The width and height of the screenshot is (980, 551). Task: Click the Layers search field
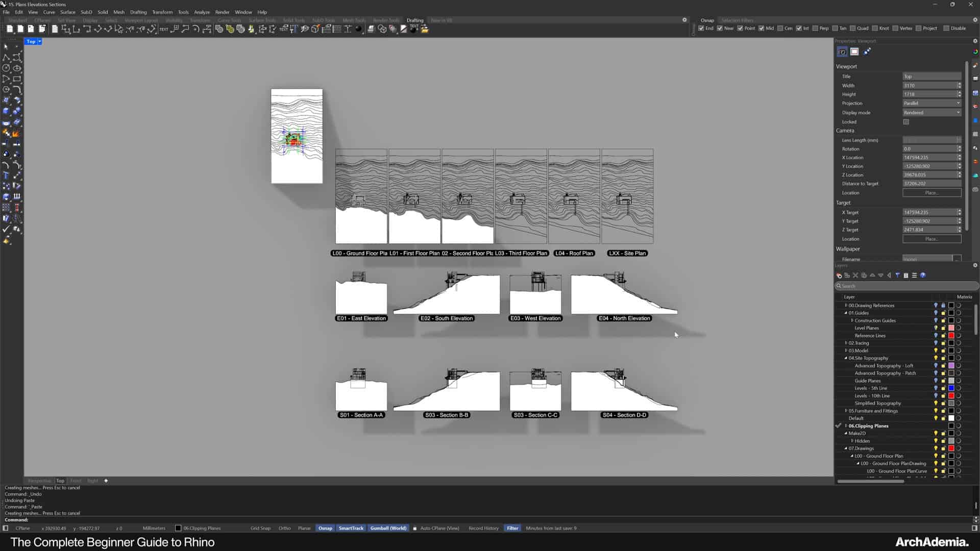point(906,286)
